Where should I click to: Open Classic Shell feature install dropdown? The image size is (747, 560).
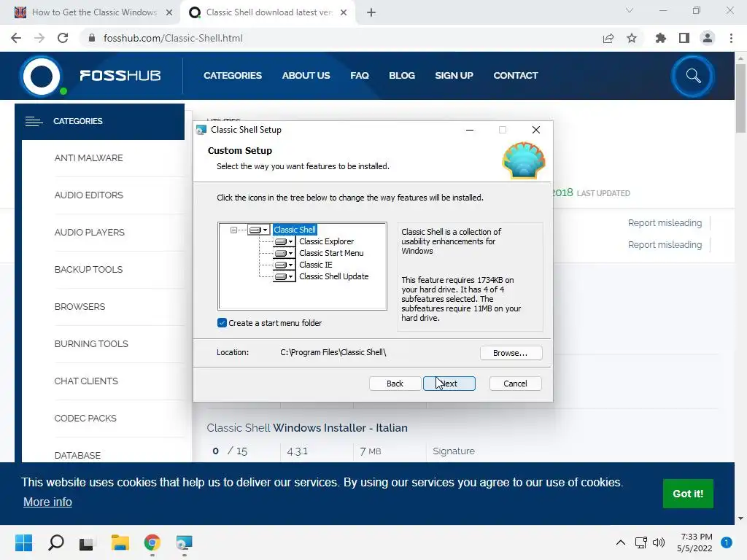pyautogui.click(x=259, y=230)
